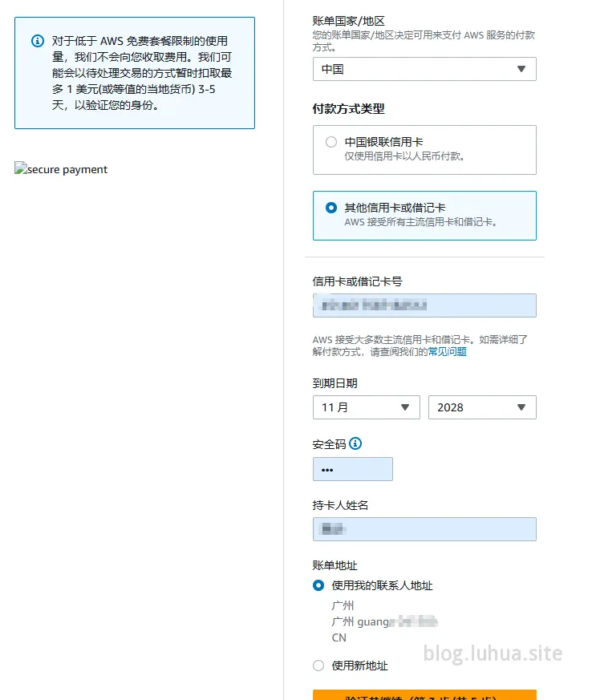Choose 使用我的联系人地址 radio option

pyautogui.click(x=318, y=585)
